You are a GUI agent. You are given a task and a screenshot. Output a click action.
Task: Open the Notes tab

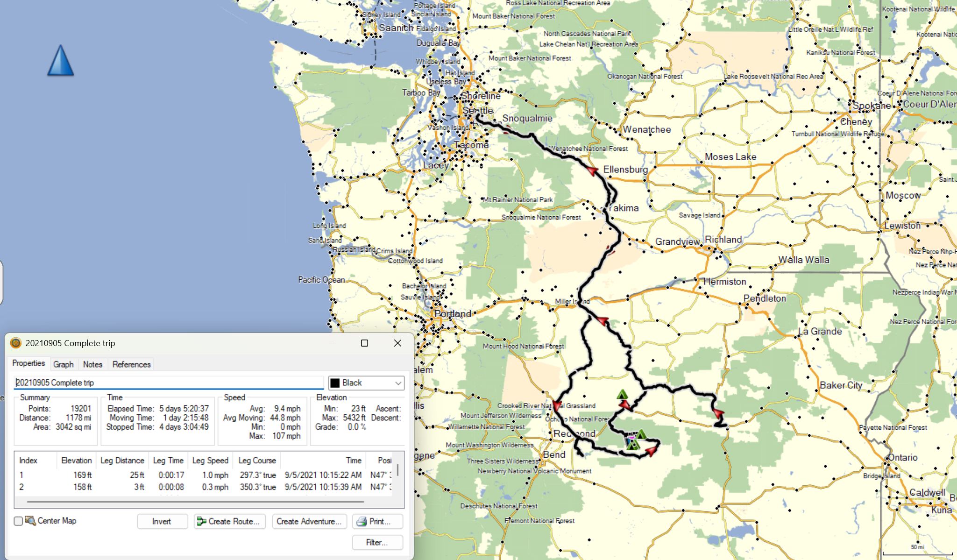[x=92, y=364]
